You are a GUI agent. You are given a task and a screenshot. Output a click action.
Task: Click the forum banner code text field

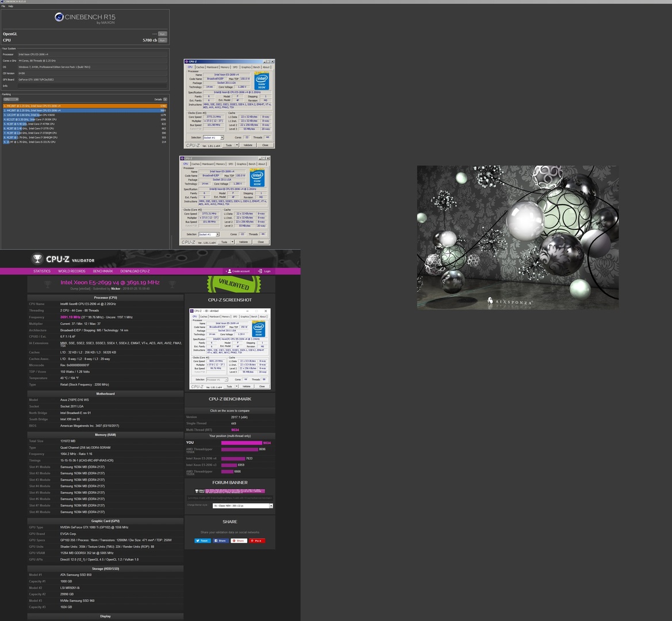click(230, 498)
